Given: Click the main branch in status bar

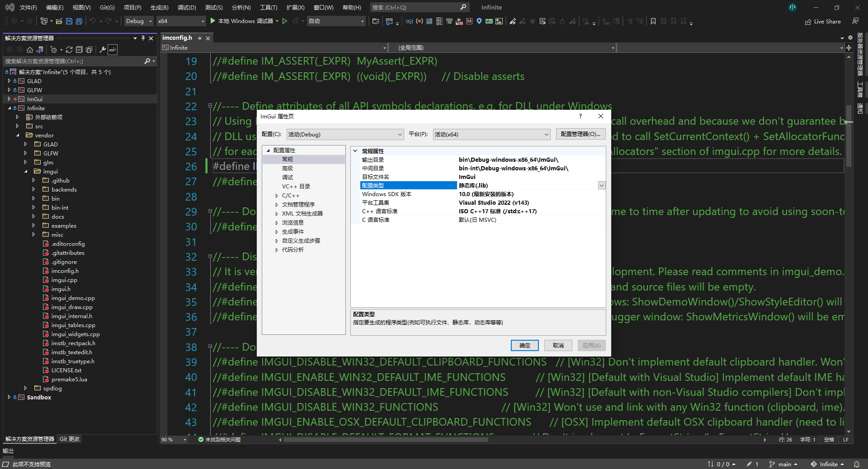Looking at the screenshot, I should 784,464.
